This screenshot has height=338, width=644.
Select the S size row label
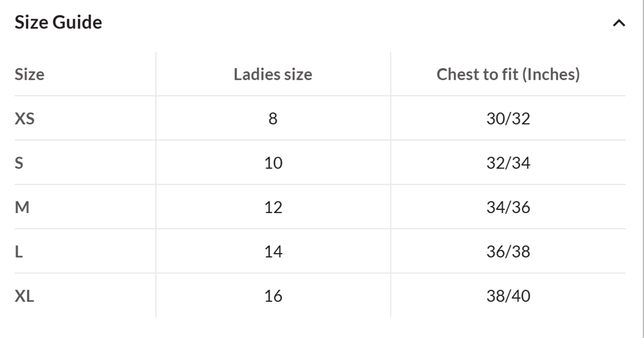point(19,163)
